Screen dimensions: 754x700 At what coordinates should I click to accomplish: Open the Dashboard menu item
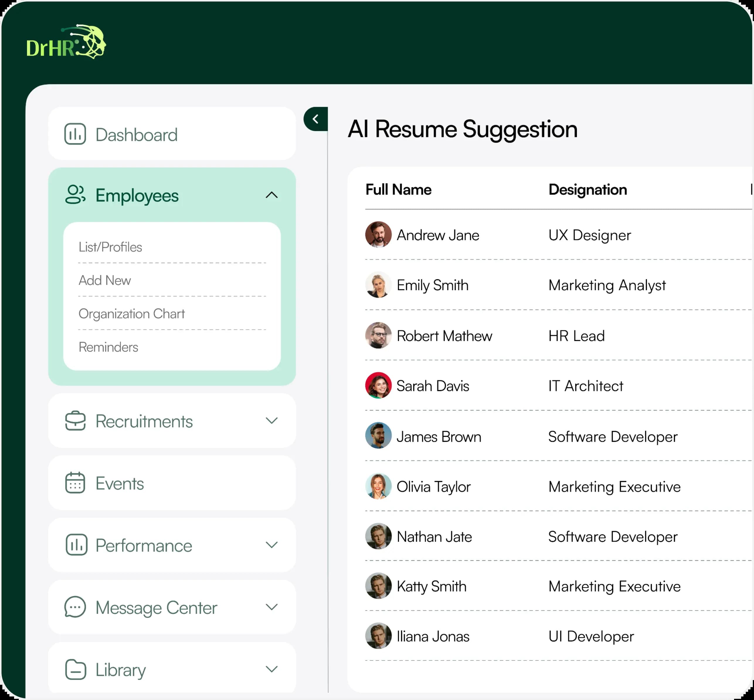(172, 134)
